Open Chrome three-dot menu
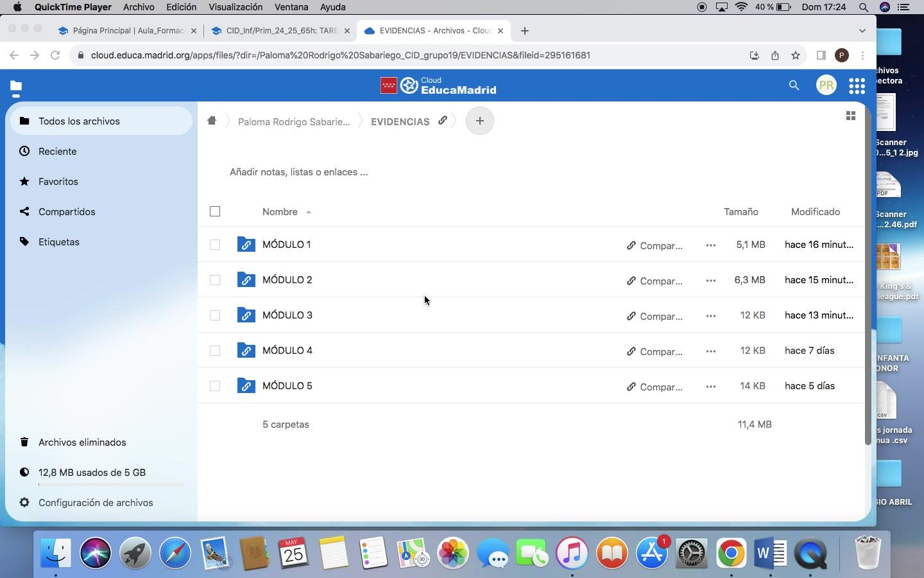This screenshot has width=924, height=578. point(864,55)
